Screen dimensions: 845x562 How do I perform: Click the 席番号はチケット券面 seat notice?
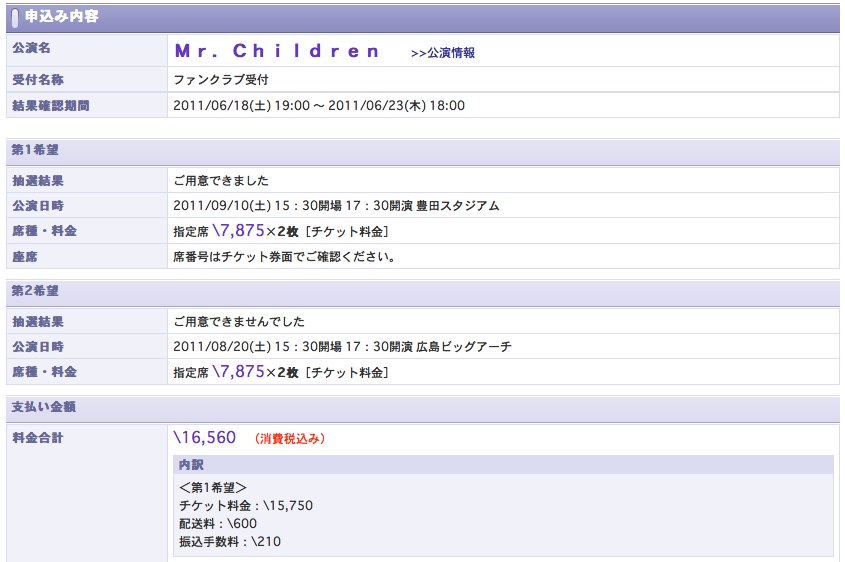click(285, 257)
